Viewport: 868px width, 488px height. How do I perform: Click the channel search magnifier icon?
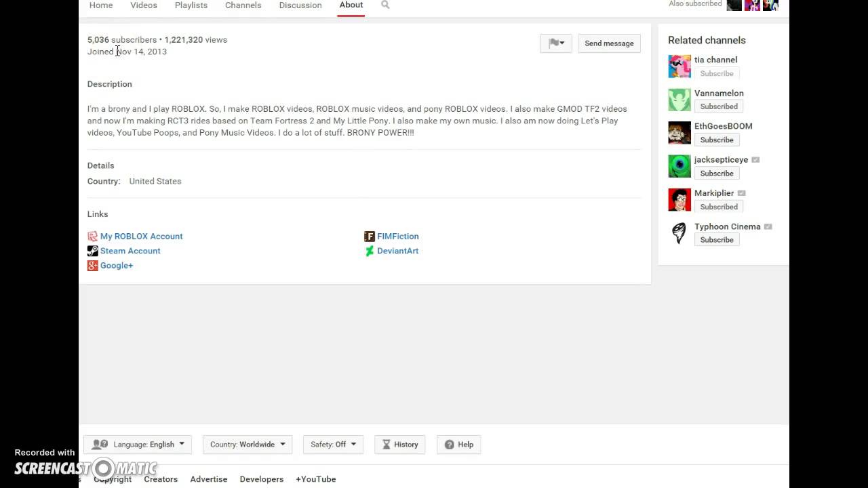pyautogui.click(x=385, y=5)
